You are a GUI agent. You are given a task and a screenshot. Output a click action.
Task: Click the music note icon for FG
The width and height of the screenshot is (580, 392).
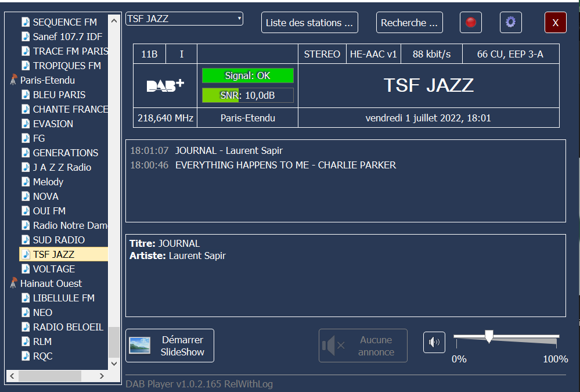[26, 138]
